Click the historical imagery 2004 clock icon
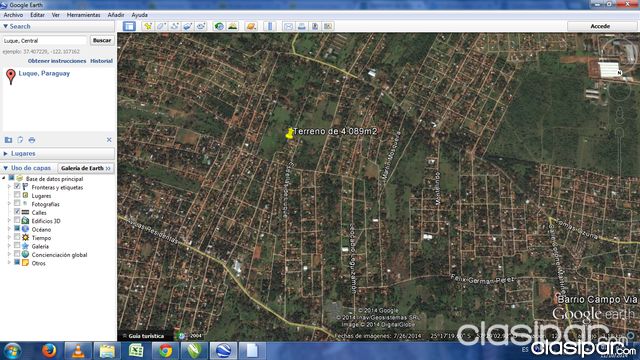Image resolution: width=640 pixels, height=360 pixels. coord(182,336)
